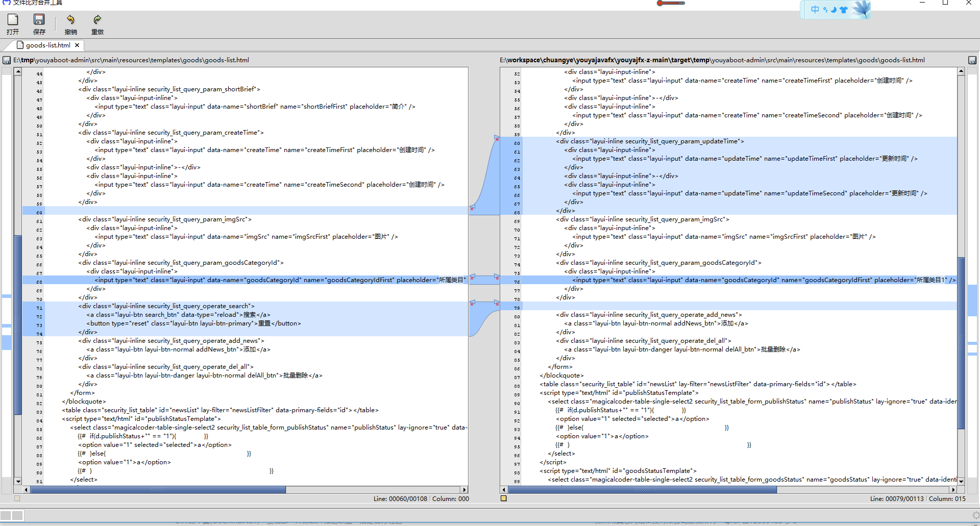Click left line 83 table newsList code

click(220, 410)
